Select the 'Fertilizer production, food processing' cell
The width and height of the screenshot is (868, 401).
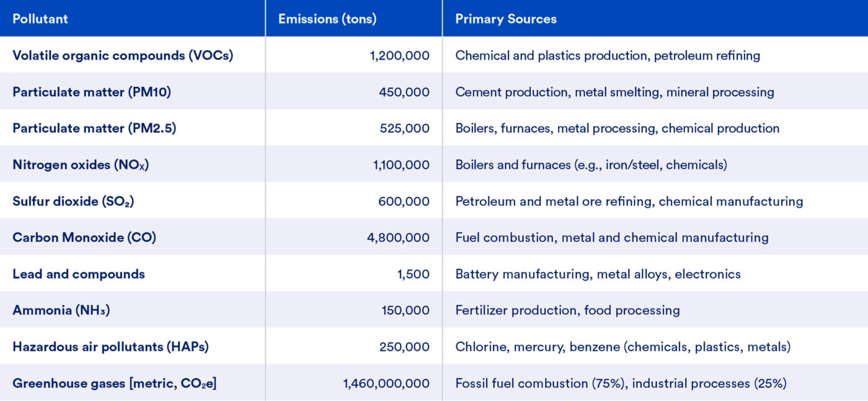(x=567, y=310)
